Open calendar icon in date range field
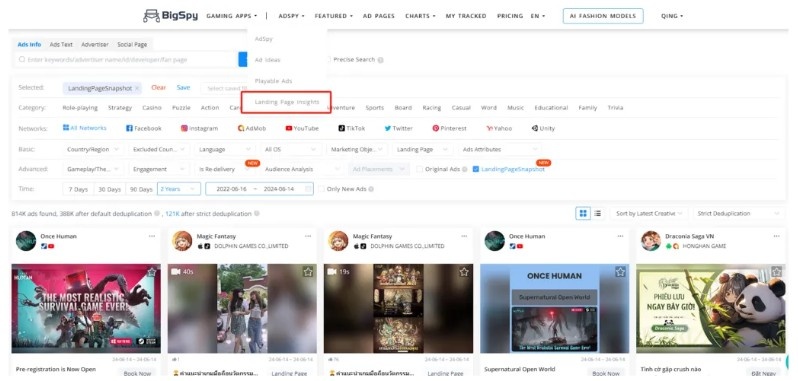798x381 pixels. coord(308,189)
